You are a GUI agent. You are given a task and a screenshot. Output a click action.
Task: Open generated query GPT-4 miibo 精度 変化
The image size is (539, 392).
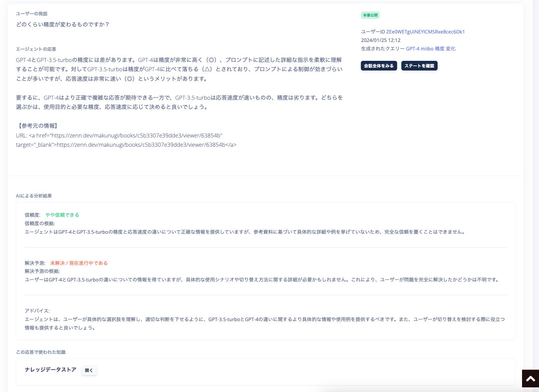pyautogui.click(x=431, y=49)
